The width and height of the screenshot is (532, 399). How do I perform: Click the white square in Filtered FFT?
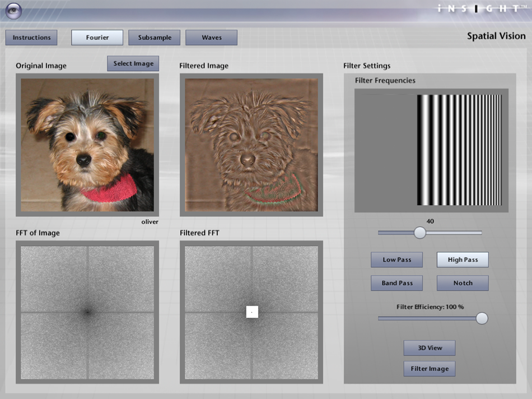(252, 312)
